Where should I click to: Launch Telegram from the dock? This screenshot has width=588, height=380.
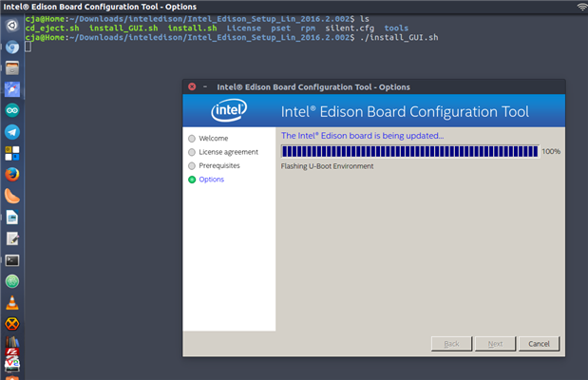[12, 132]
